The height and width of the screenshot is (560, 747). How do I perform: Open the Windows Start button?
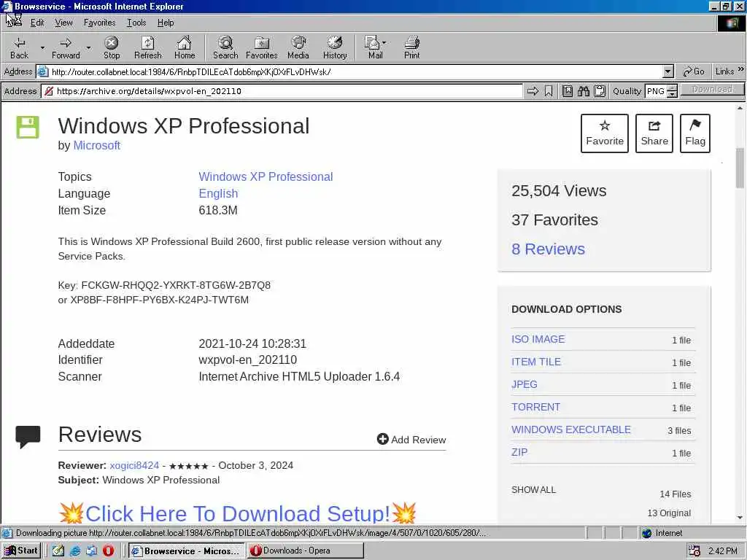pos(21,551)
